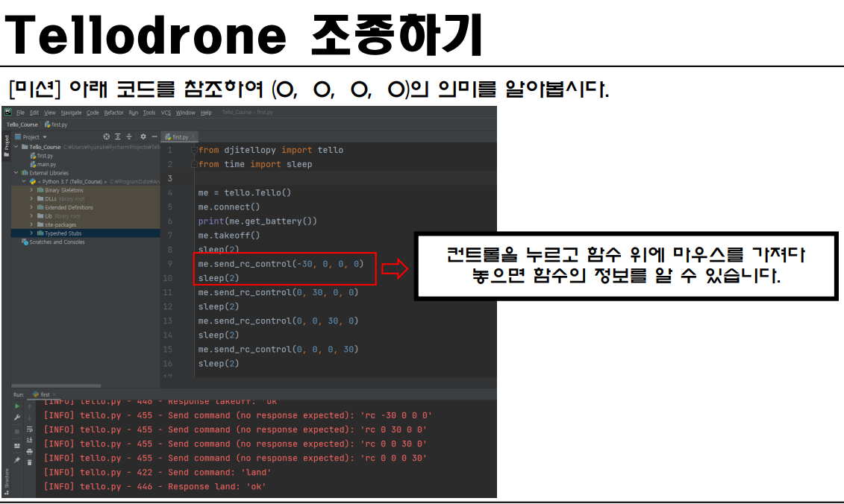844x504 pixels.
Task: Select Scratches and Consoles tree item
Action: [53, 242]
